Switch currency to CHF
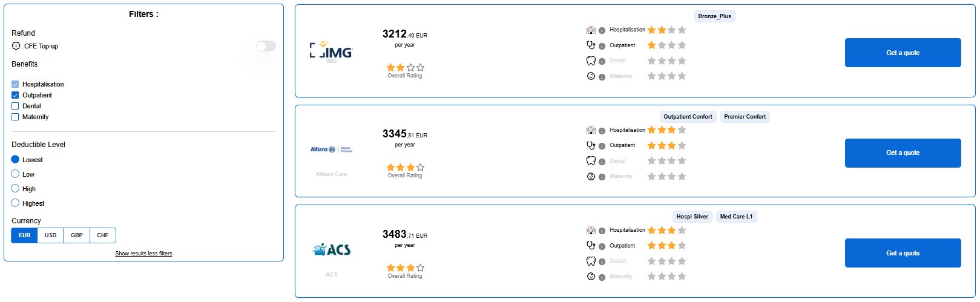 click(103, 235)
